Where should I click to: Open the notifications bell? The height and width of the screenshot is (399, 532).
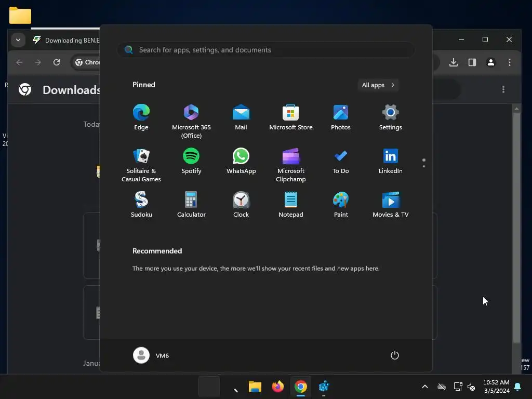click(x=518, y=387)
